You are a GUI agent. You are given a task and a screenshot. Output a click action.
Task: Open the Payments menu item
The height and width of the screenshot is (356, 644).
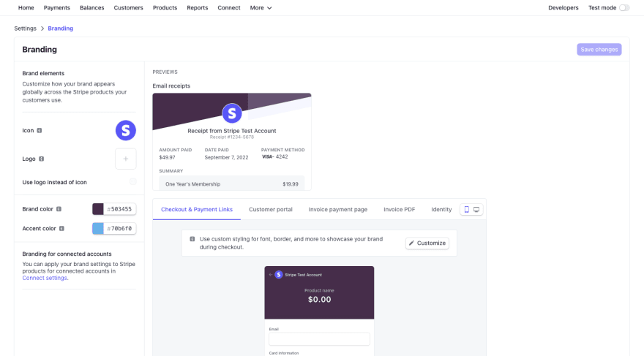pyautogui.click(x=56, y=8)
